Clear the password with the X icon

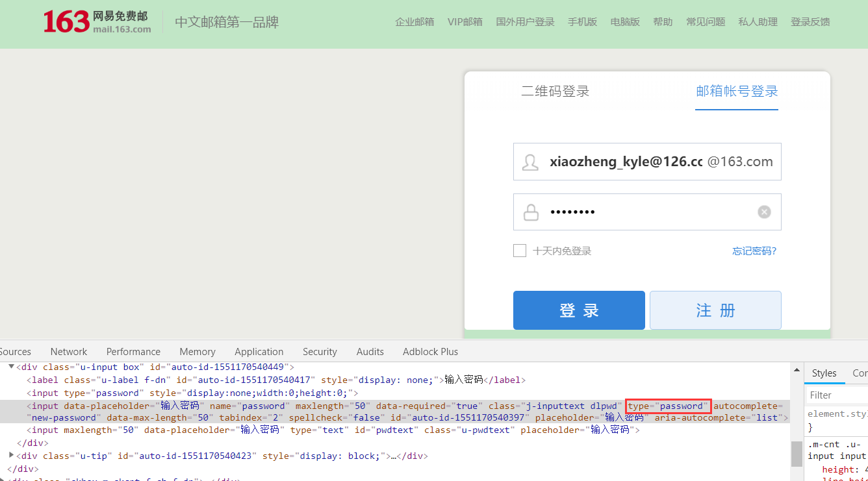click(x=764, y=212)
